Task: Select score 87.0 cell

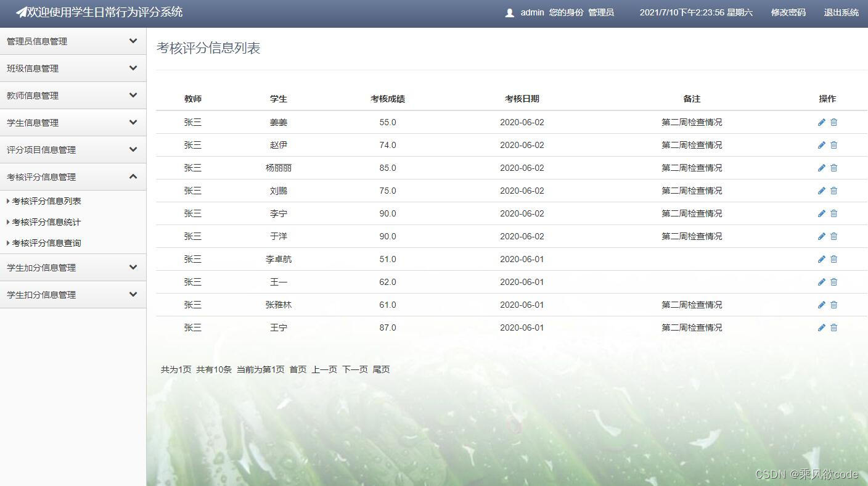Action: (x=388, y=327)
